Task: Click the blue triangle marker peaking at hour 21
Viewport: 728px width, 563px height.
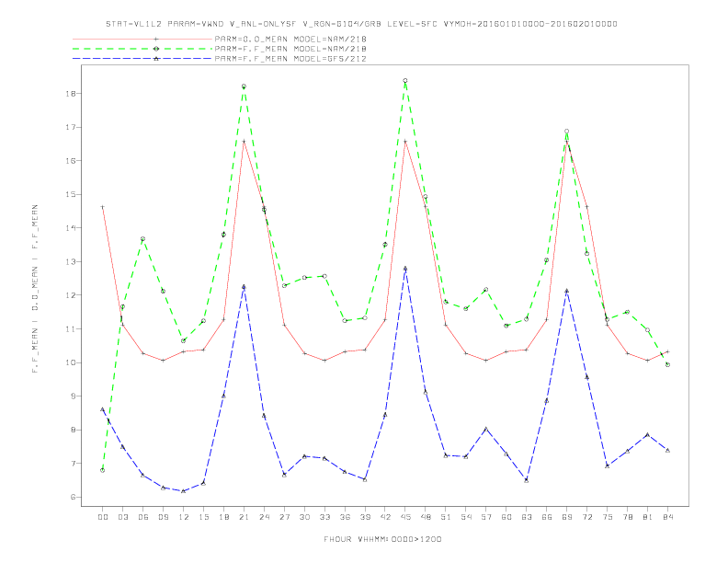Action: click(244, 287)
